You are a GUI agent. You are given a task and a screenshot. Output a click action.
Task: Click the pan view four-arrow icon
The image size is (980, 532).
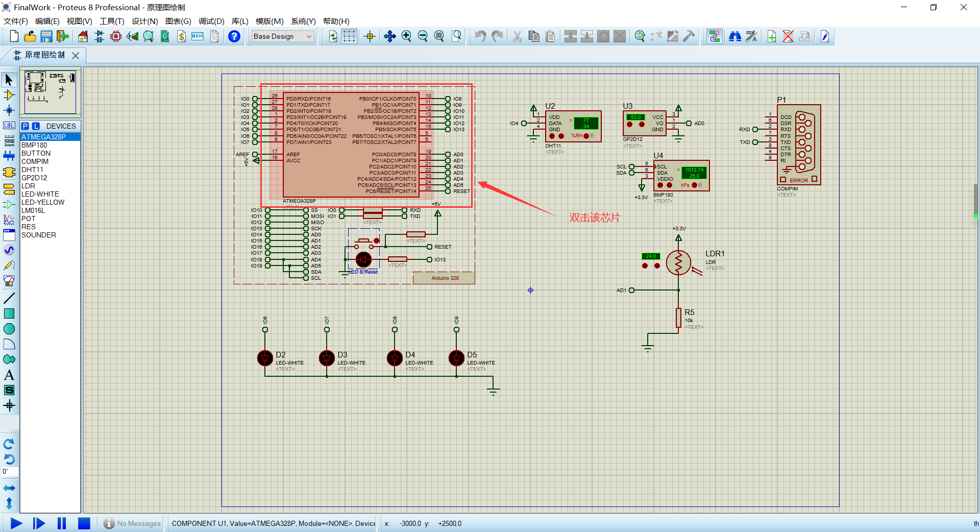389,36
